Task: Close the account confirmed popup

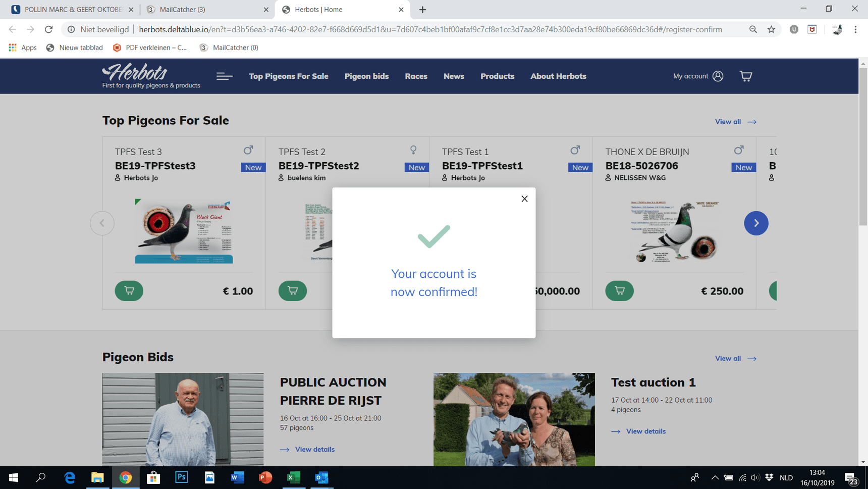Action: [524, 199]
